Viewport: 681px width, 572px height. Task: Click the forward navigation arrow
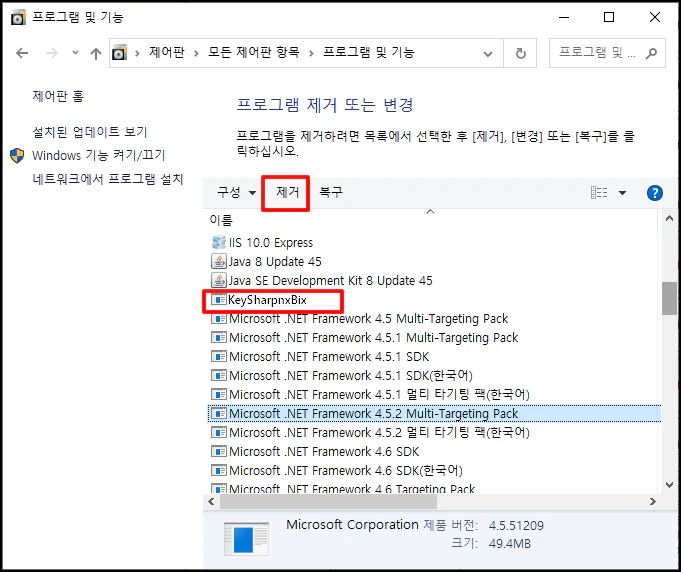[52, 53]
